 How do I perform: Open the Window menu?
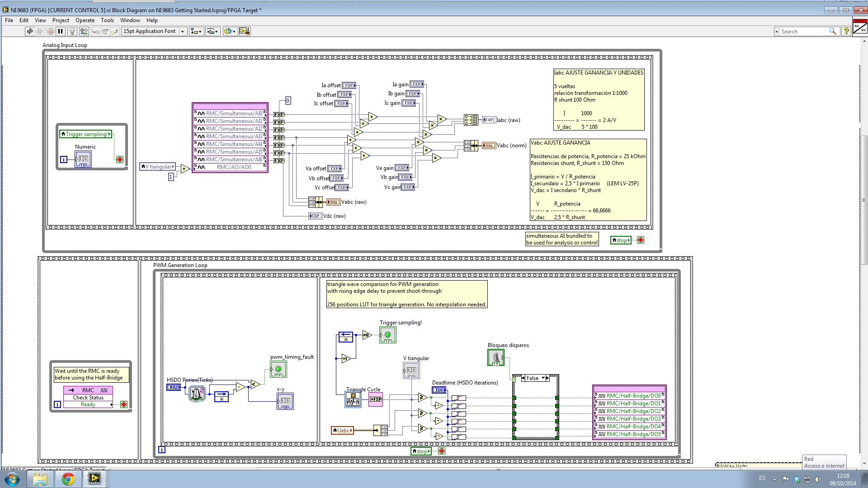[x=130, y=20]
